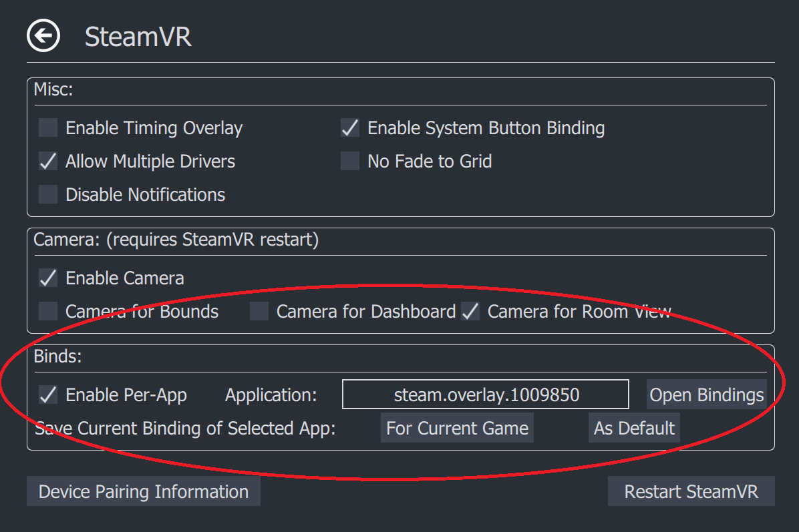The height and width of the screenshot is (532, 799).
Task: Enable the Timing Overlay checkbox
Action: click(x=47, y=127)
